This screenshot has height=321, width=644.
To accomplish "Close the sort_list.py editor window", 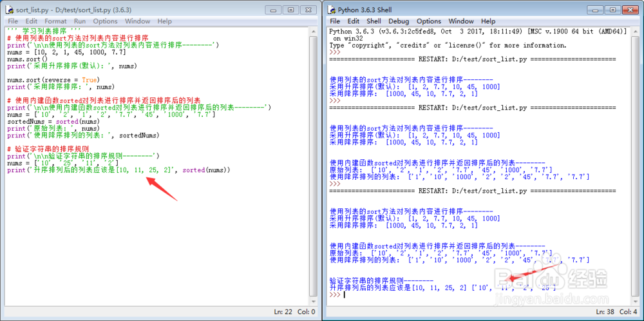I will click(x=308, y=10).
